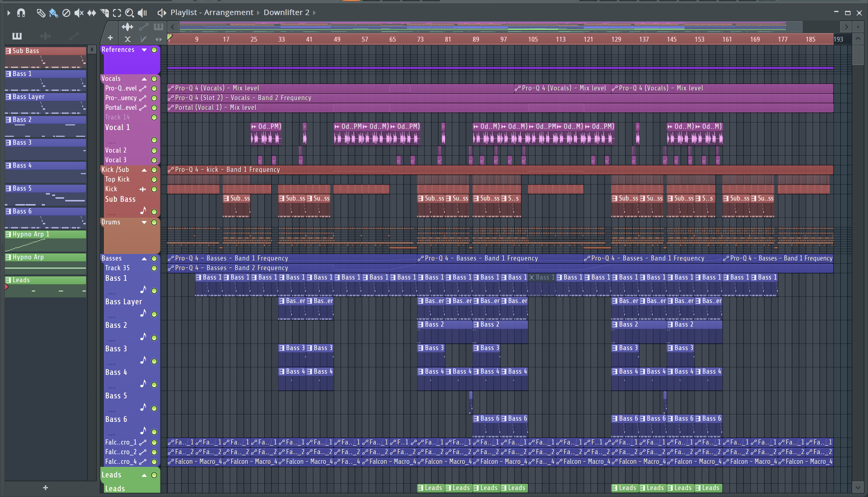The width and height of the screenshot is (868, 497).
Task: Click bar 97 on timeline ruler
Action: (503, 39)
